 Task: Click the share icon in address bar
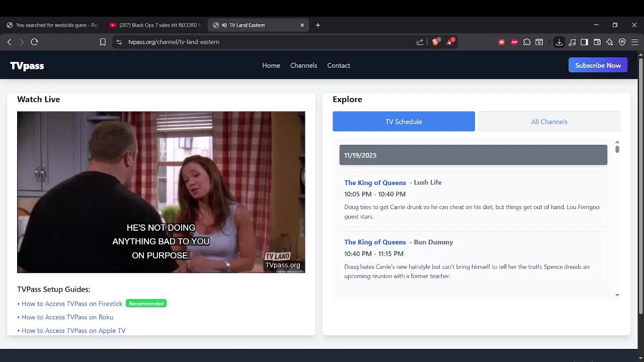[x=420, y=42]
